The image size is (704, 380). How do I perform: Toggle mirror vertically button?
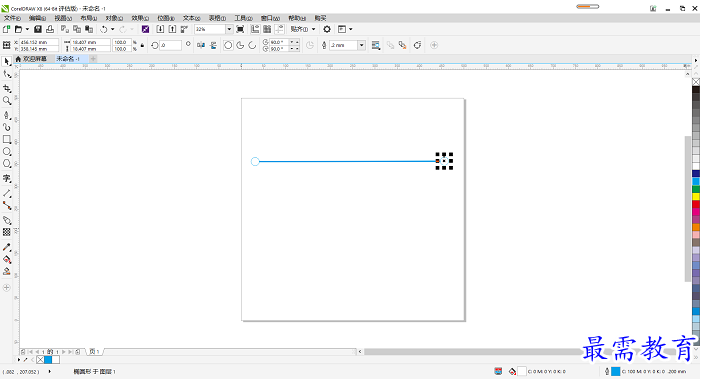pos(213,45)
